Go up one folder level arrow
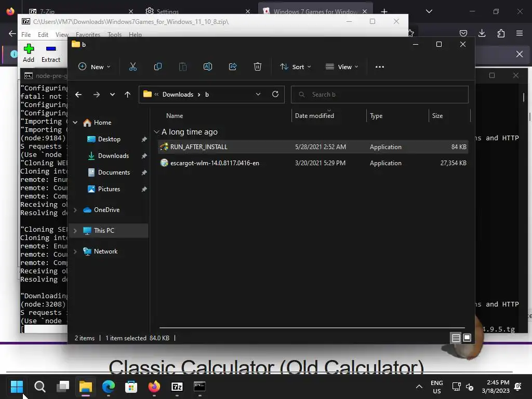The image size is (532, 399). click(x=127, y=95)
